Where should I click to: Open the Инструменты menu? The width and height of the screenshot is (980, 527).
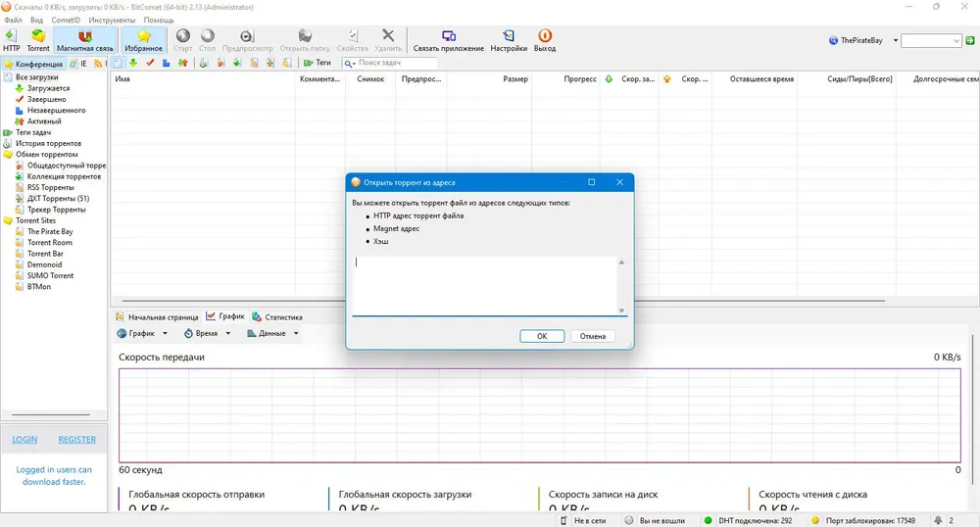112,20
